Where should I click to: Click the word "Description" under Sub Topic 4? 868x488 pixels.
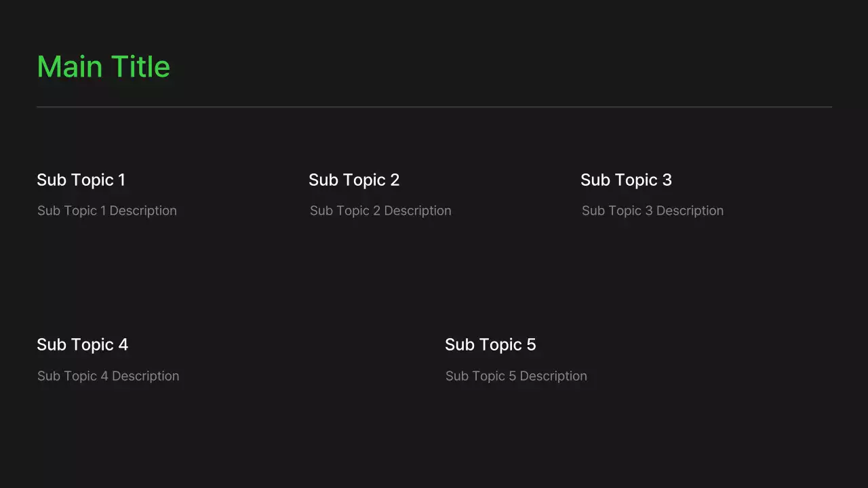(146, 376)
